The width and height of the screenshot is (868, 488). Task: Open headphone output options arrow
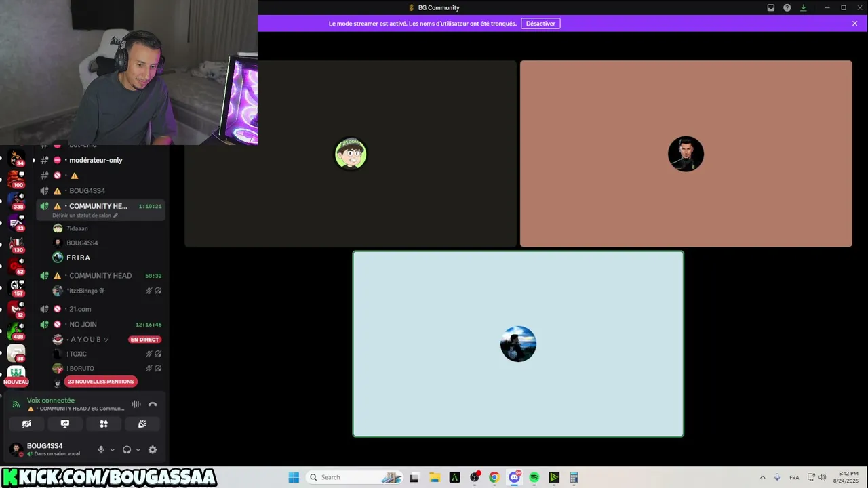(x=138, y=449)
